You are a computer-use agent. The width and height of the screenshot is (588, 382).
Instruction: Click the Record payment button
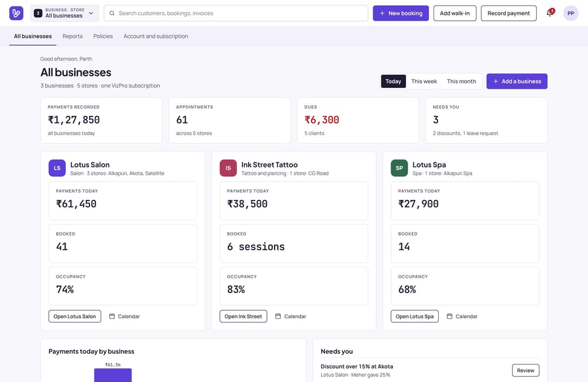509,13
